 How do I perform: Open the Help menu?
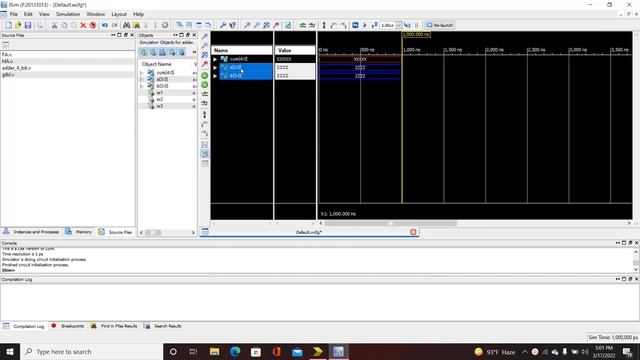pyautogui.click(x=139, y=14)
